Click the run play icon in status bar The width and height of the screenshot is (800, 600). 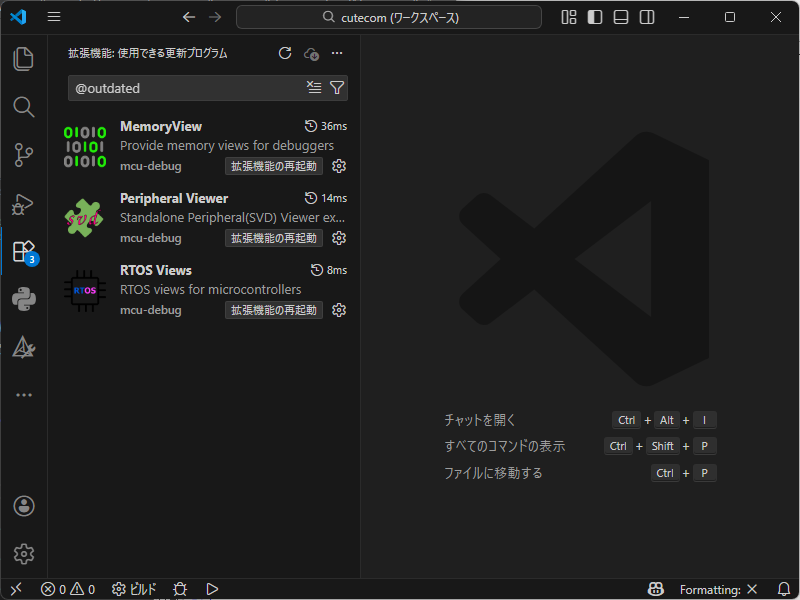coord(212,589)
